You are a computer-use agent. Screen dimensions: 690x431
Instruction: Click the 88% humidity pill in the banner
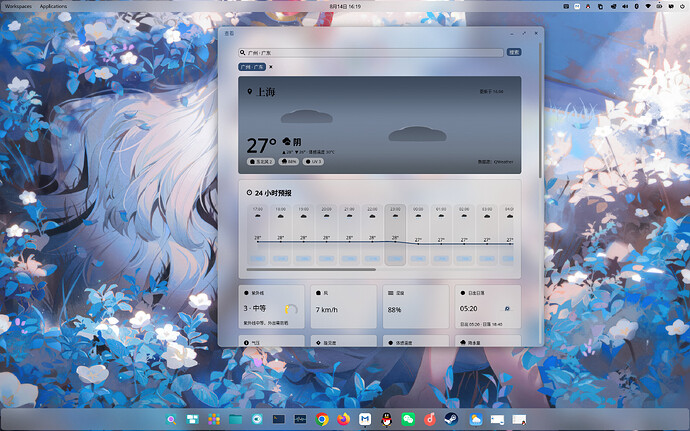(289, 162)
